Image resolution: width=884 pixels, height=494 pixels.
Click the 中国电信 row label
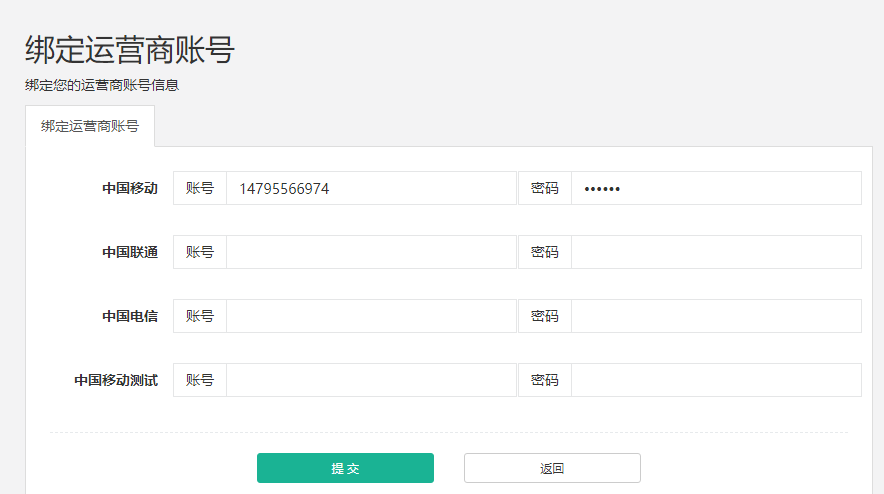click(x=130, y=316)
